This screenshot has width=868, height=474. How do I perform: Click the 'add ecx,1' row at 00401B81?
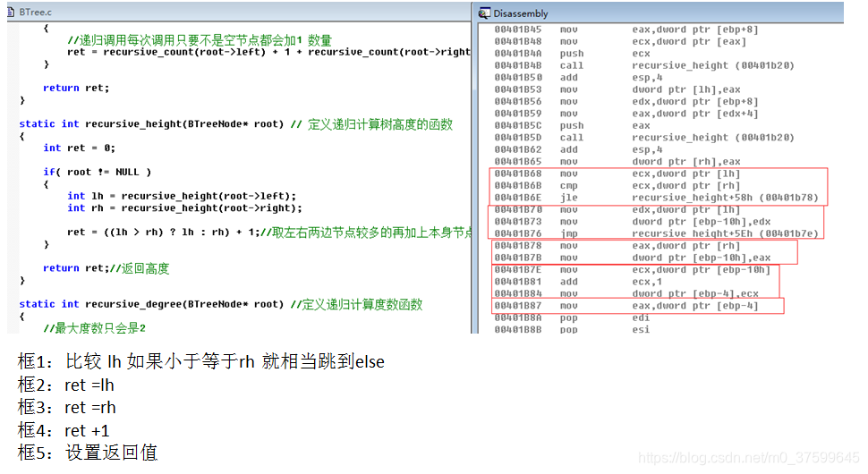(x=578, y=282)
